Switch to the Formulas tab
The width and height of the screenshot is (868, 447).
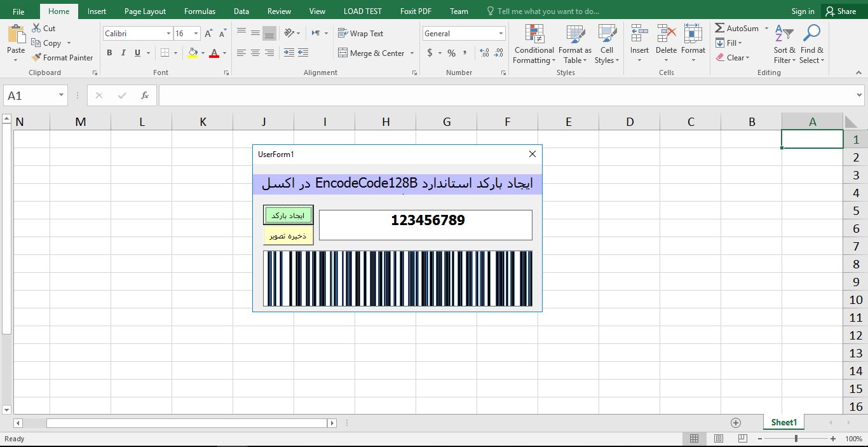[200, 11]
